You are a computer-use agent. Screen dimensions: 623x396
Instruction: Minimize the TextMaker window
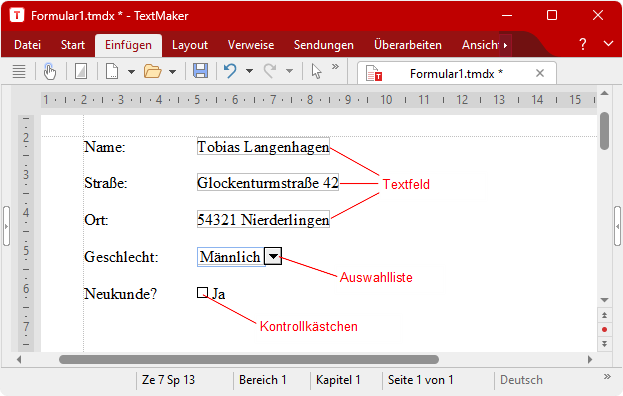(x=507, y=15)
